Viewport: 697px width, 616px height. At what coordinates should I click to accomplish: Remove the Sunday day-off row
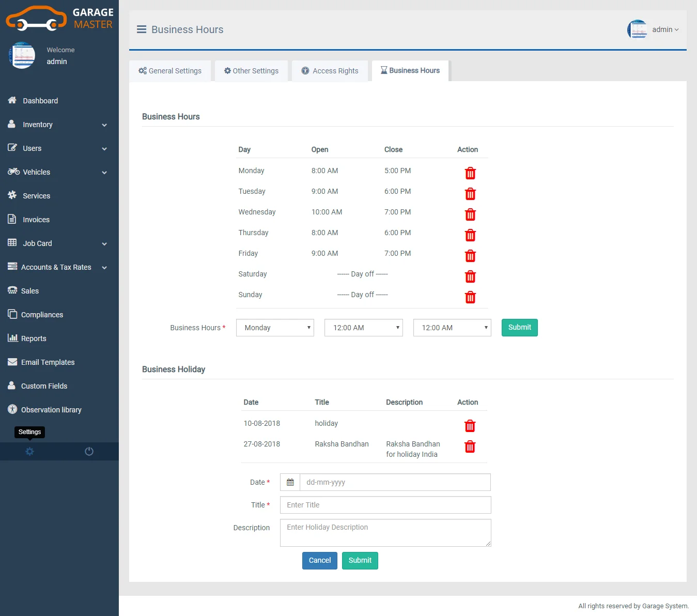click(x=470, y=297)
